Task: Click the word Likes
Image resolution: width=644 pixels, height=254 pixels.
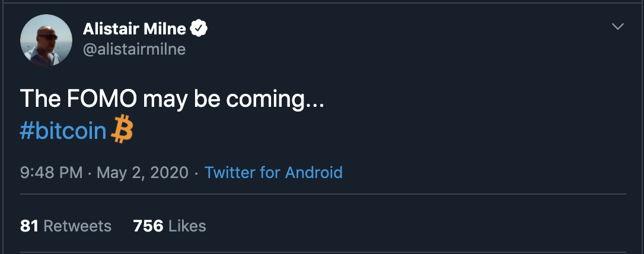Action: (x=187, y=226)
